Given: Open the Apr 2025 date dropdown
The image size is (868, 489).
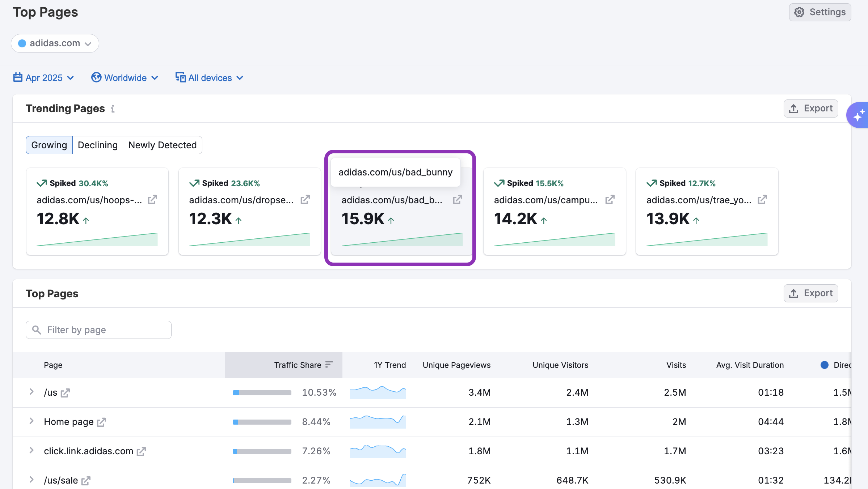Looking at the screenshot, I should 44,78.
